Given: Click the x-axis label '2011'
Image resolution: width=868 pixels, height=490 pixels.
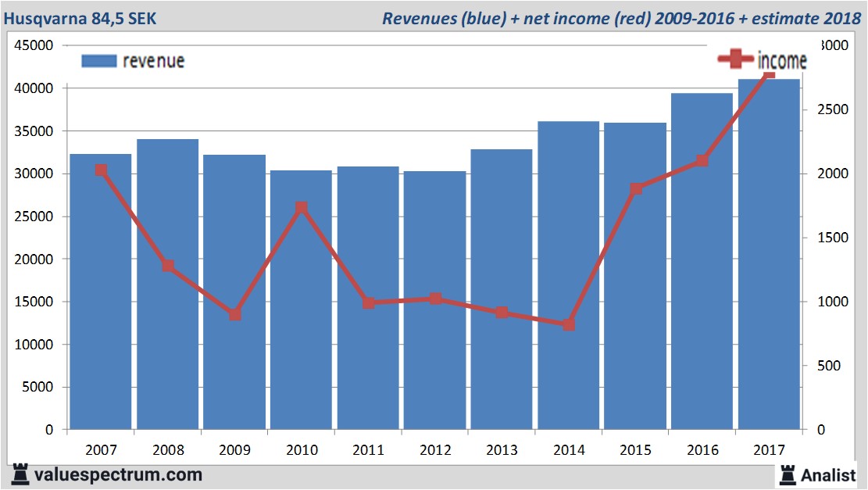Looking at the screenshot, I should (x=368, y=450).
